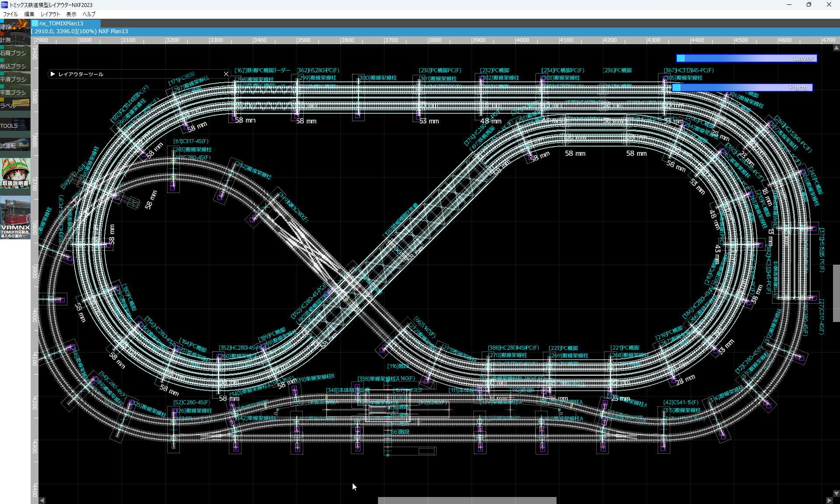
Task: Open the ファイル menu
Action: tap(10, 14)
